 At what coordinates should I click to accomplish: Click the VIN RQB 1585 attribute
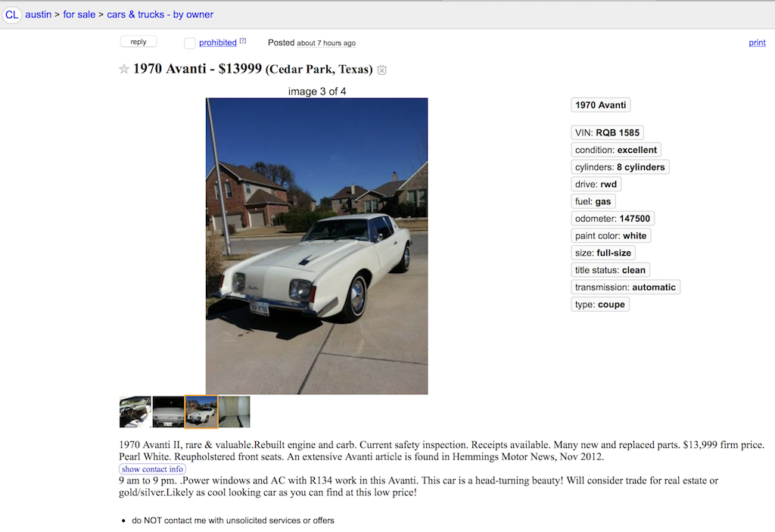pyautogui.click(x=607, y=133)
